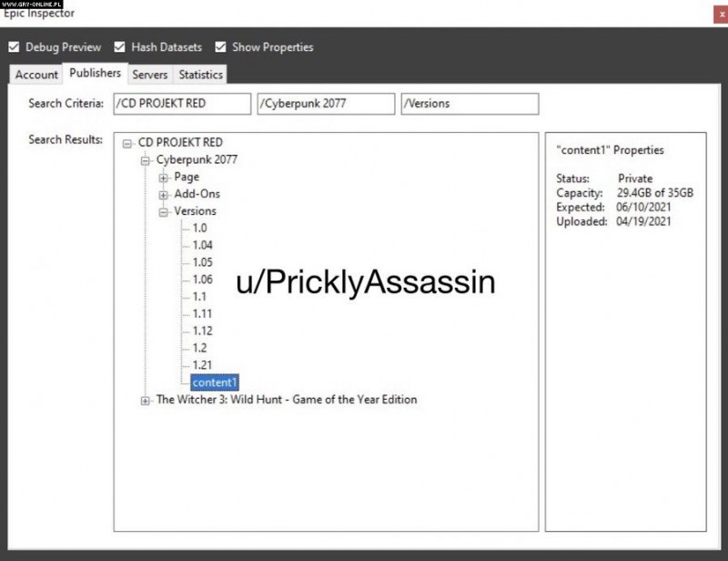Click the Status value Private
This screenshot has height=561, width=728.
635,178
